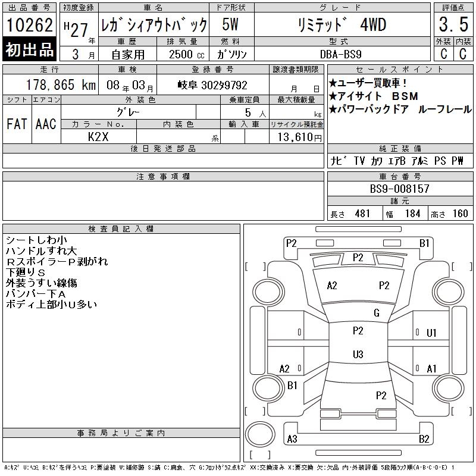The image size is (476, 476).
Task: Select the shift type FAT
Action: (17, 124)
